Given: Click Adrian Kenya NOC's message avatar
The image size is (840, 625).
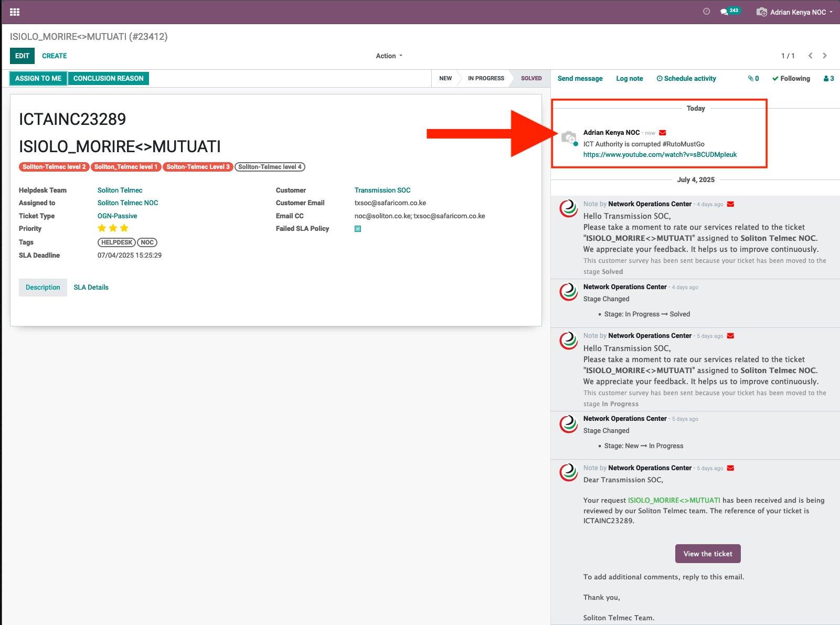Looking at the screenshot, I should [x=569, y=138].
